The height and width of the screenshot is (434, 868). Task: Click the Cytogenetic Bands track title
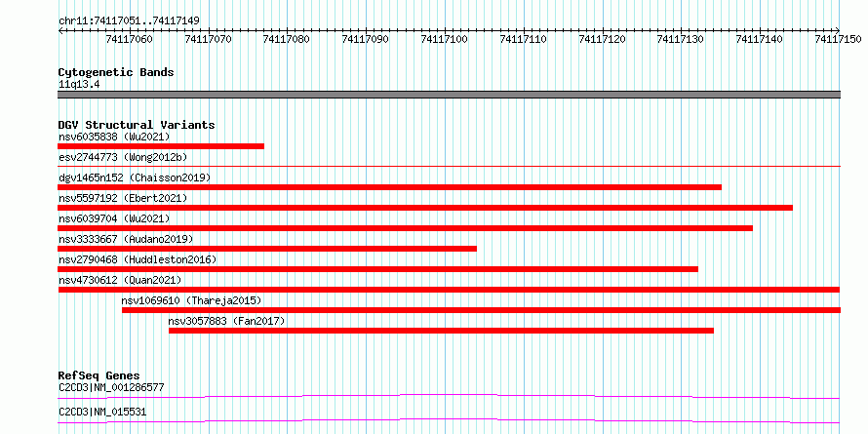116,72
